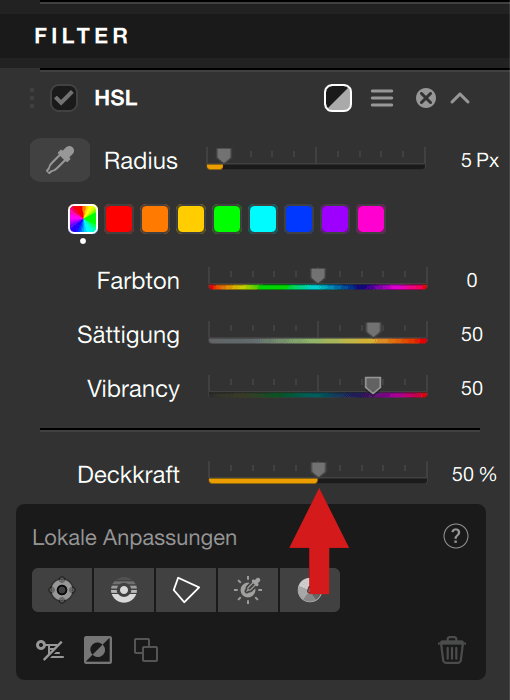Screen dimensions: 510x700
Task: Click the duplicate adjustment icon
Action: [146, 650]
